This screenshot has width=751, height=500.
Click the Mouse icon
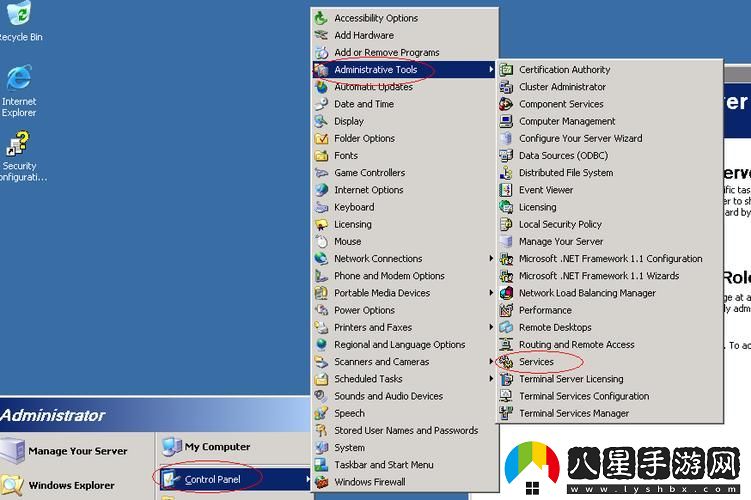(x=321, y=242)
